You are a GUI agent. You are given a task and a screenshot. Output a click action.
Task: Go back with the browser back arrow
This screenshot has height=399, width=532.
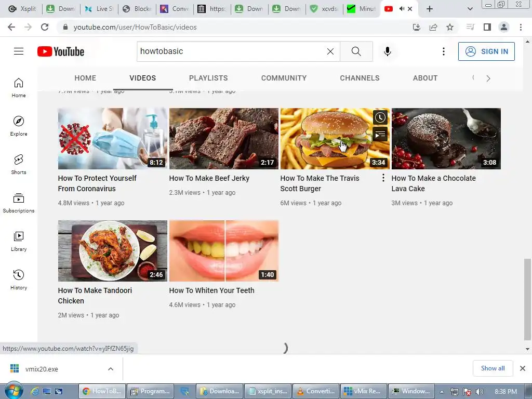[11, 27]
